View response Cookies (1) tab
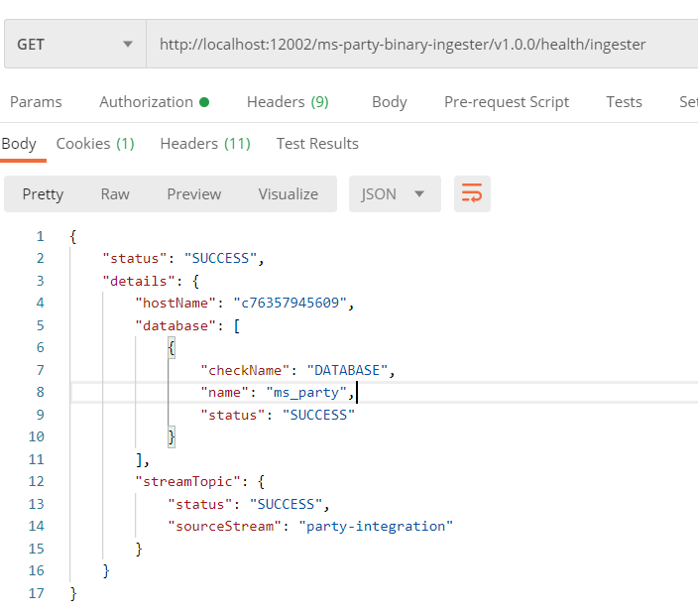The image size is (698, 616). point(95,144)
